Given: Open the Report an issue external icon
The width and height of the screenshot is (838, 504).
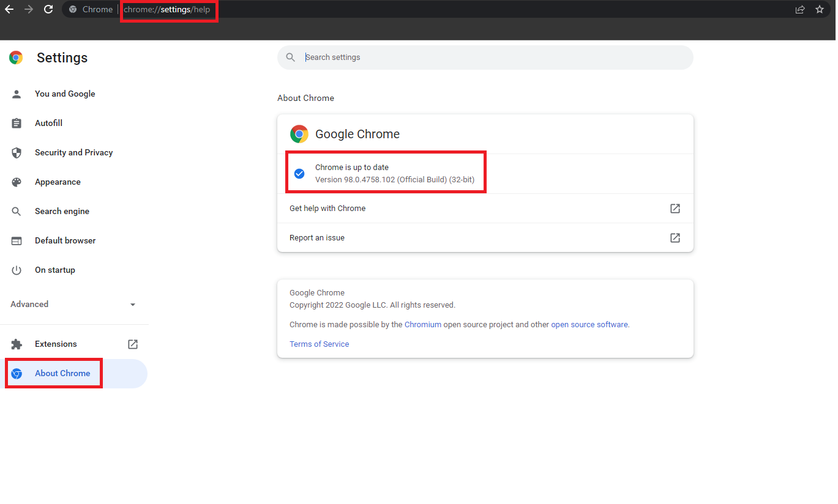Looking at the screenshot, I should tap(675, 237).
